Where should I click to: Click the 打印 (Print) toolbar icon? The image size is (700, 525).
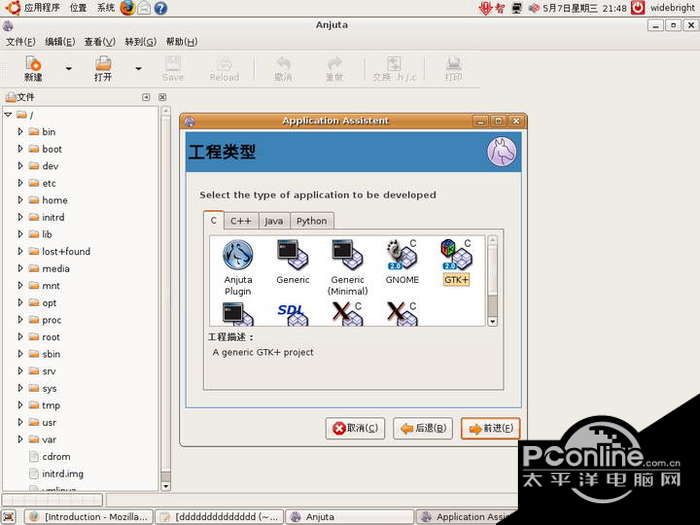(454, 64)
